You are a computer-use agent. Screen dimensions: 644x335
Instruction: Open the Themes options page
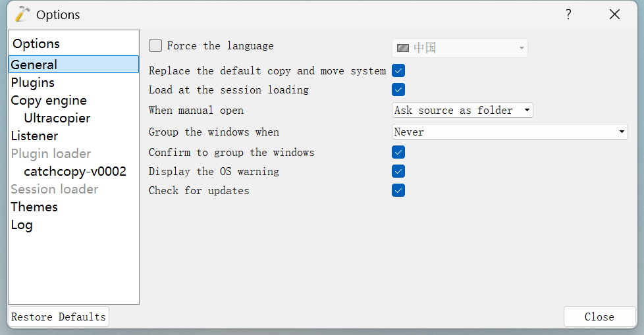(34, 207)
